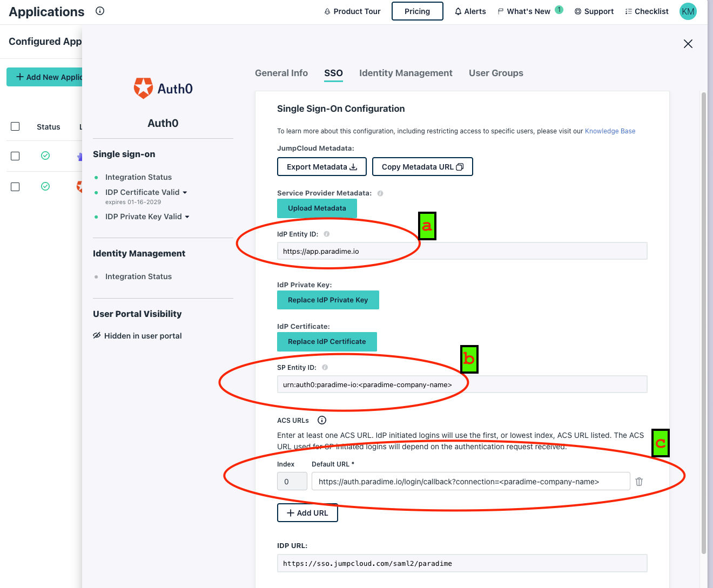Click the IDP URL field
713x588 pixels.
click(462, 563)
